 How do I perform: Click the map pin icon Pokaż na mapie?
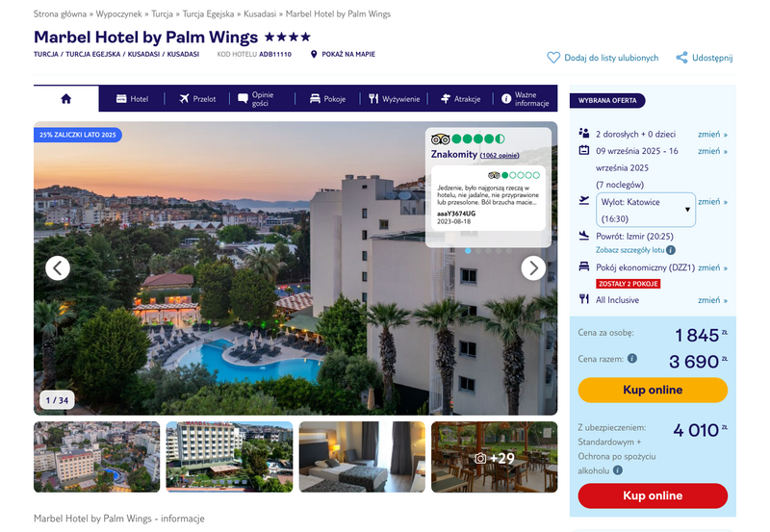(x=314, y=54)
